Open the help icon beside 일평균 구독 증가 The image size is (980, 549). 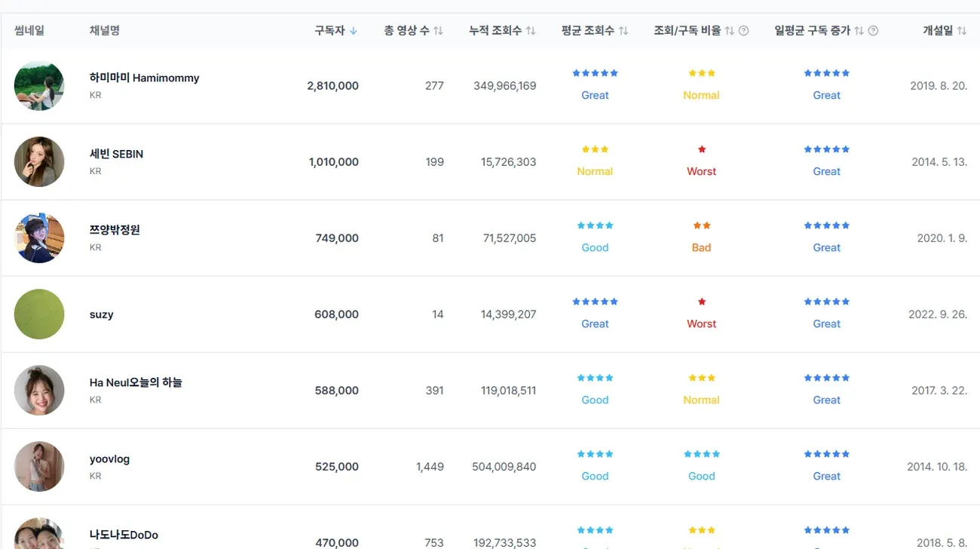coord(874,31)
